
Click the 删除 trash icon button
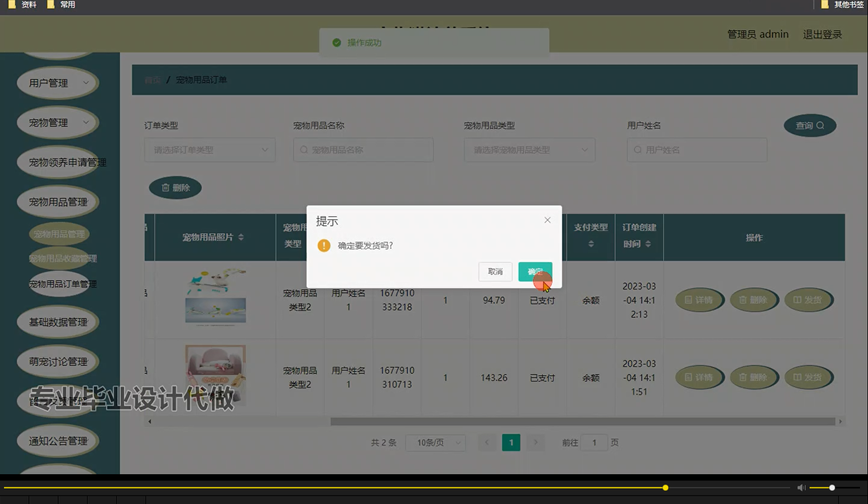pyautogui.click(x=175, y=187)
